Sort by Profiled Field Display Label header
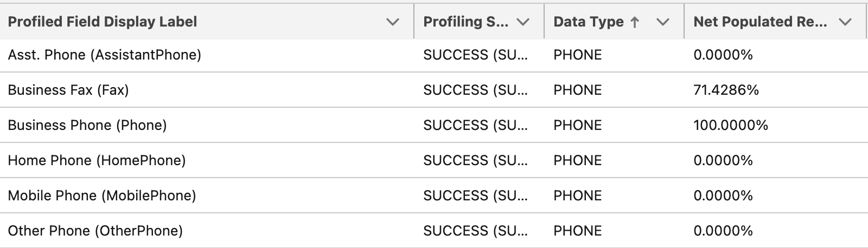This screenshot has height=248, width=868. (103, 22)
